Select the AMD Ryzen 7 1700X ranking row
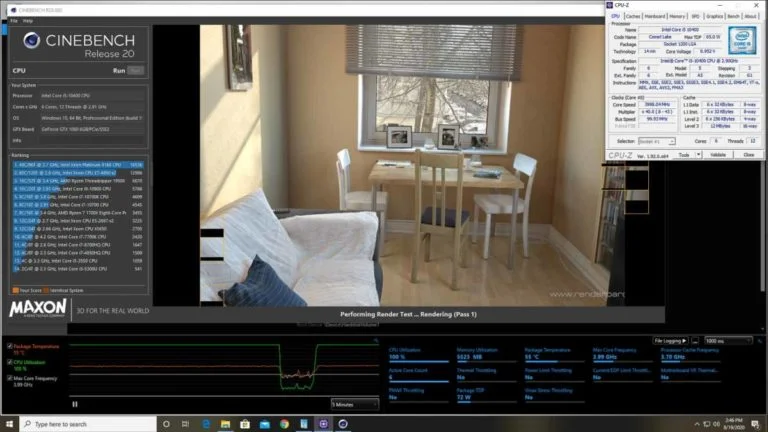768x432 pixels. 78,213
